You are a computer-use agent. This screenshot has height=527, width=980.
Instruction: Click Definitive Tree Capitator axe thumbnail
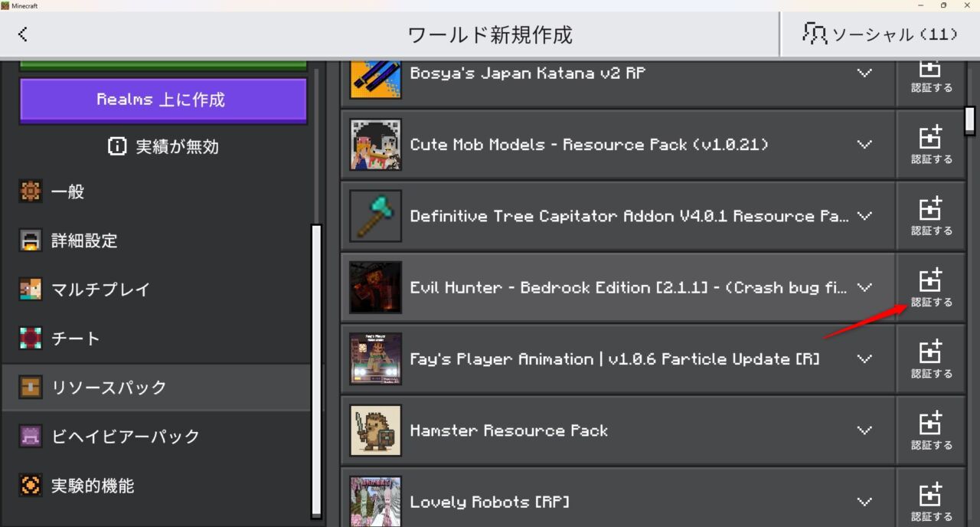(376, 216)
